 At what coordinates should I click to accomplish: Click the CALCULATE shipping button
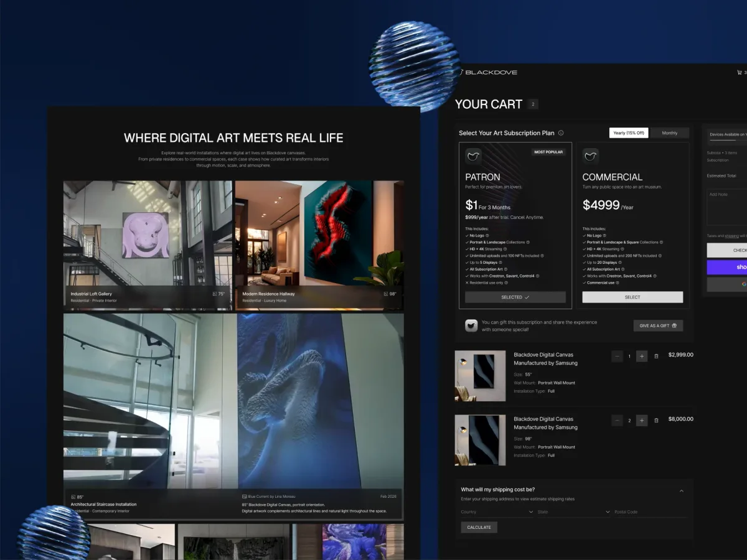(479, 527)
